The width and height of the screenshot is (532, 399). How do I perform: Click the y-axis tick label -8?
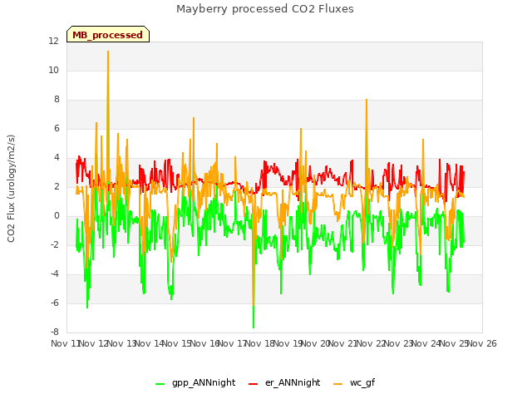55,332
